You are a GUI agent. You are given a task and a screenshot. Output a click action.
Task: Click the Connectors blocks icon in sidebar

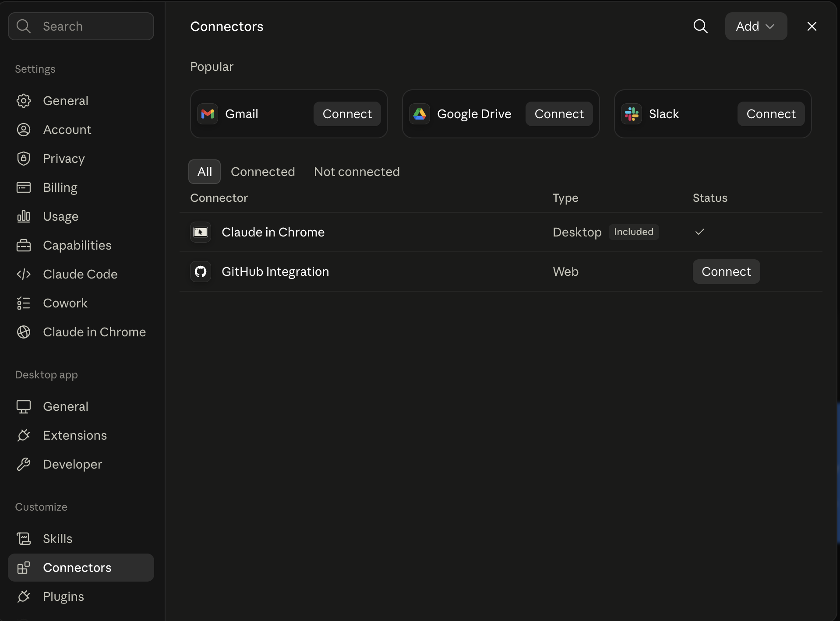(24, 568)
